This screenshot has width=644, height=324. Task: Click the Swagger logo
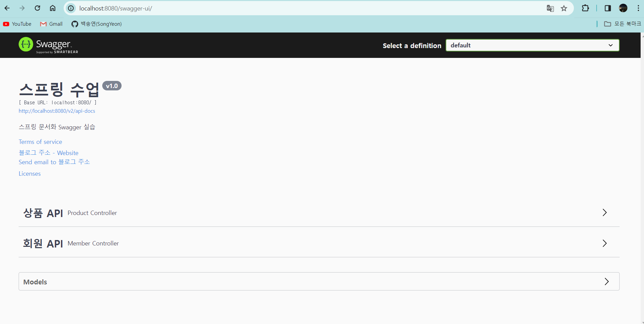(48, 45)
